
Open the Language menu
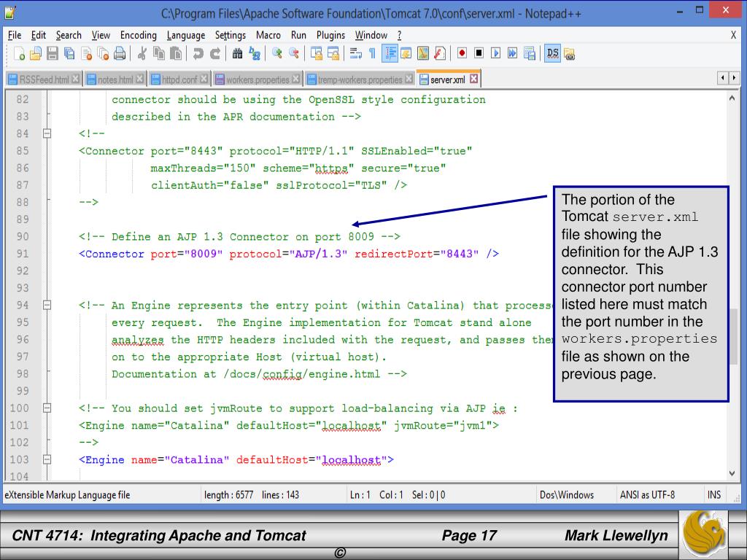[x=186, y=35]
